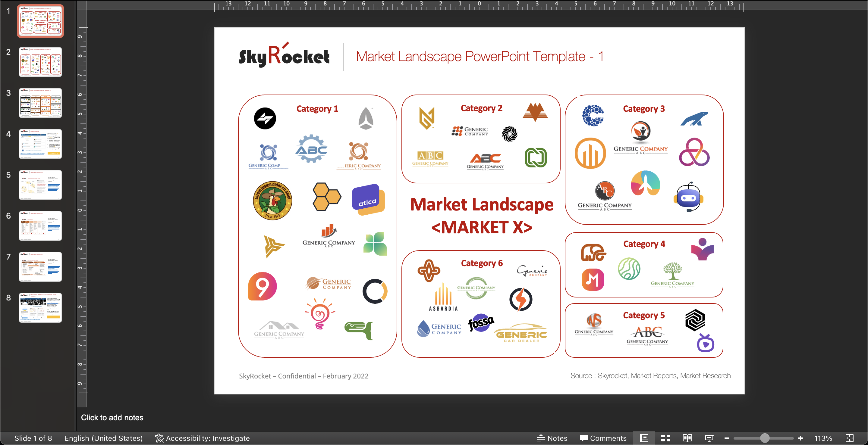The width and height of the screenshot is (868, 445).
Task: Adjust the zoom slider handle
Action: 765,438
